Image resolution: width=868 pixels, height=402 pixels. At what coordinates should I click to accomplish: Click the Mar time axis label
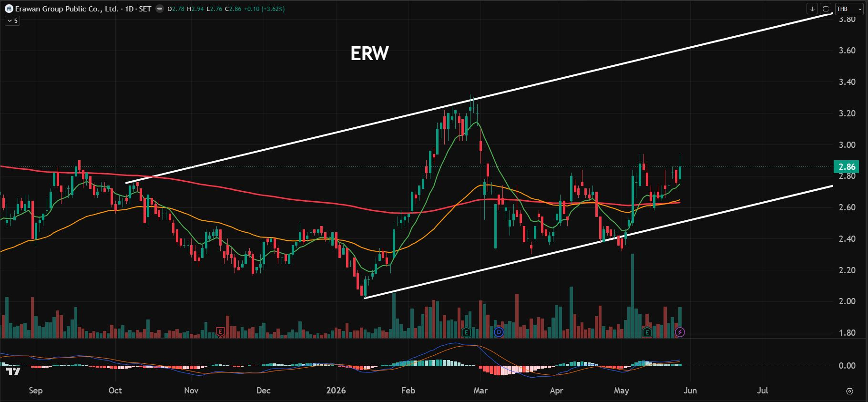480,391
